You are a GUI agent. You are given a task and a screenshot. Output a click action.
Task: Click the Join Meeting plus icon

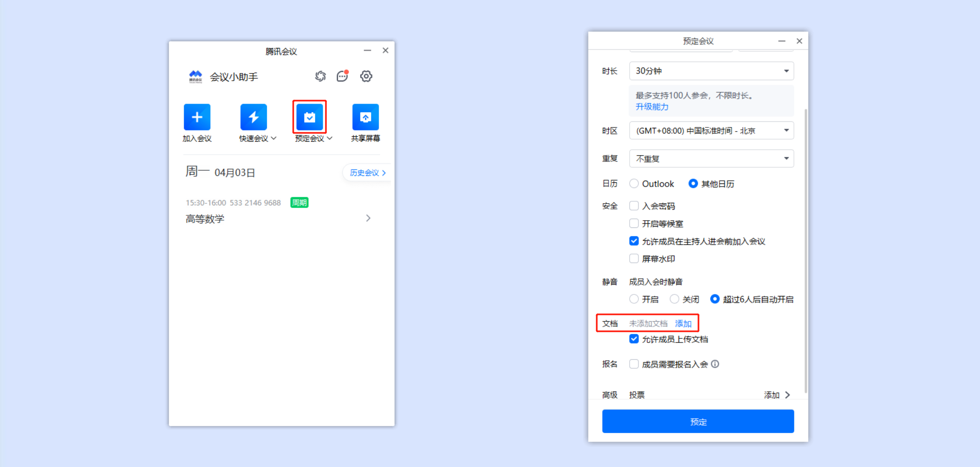tap(197, 117)
